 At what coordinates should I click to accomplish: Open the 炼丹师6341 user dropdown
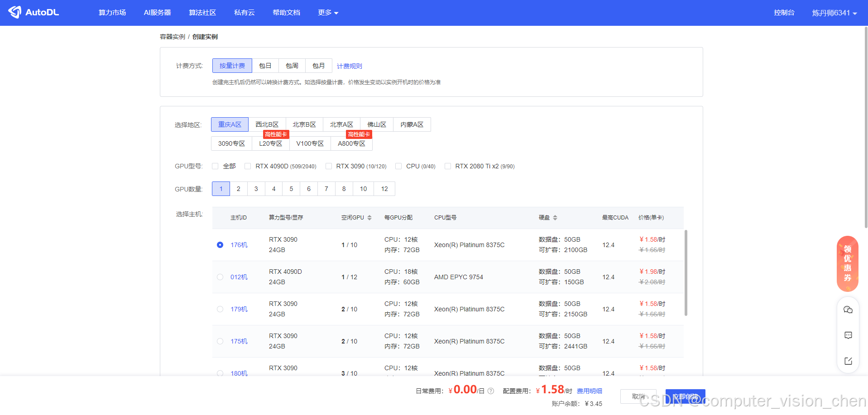[x=834, y=13]
